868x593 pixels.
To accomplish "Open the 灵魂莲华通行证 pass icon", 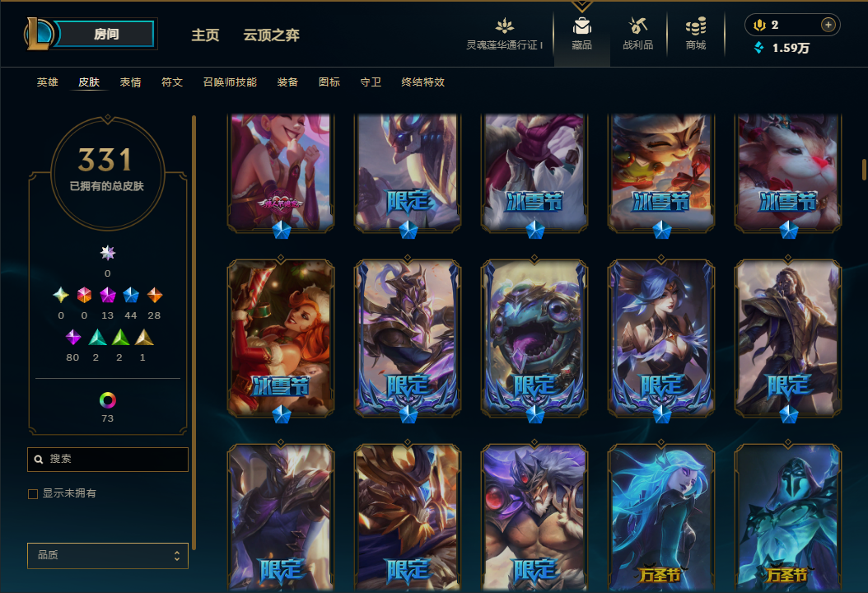I will (504, 26).
